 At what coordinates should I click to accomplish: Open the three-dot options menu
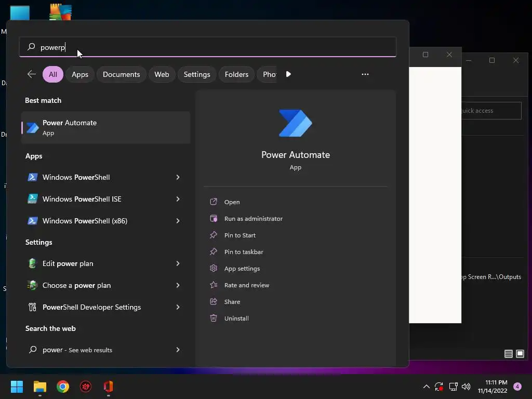point(365,74)
